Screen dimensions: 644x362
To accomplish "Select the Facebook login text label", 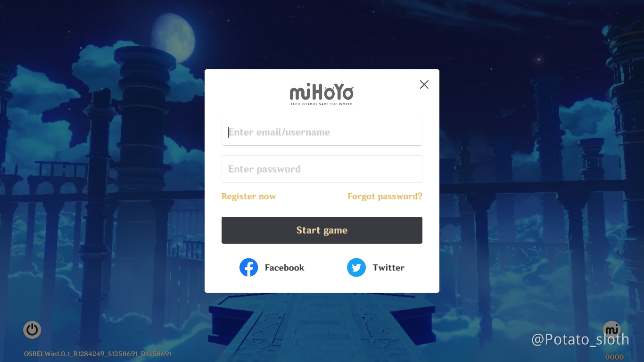I will (284, 267).
